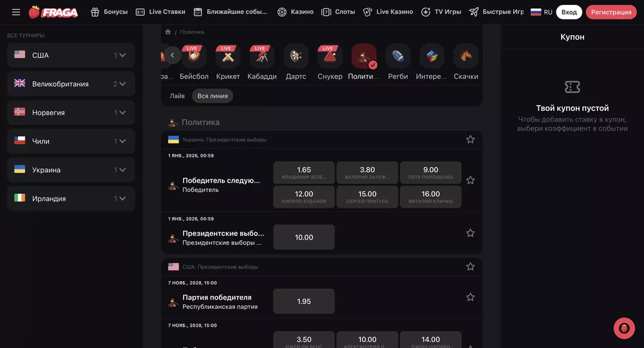The image size is (644, 348).
Task: Click the Регистрация button
Action: 611,12
